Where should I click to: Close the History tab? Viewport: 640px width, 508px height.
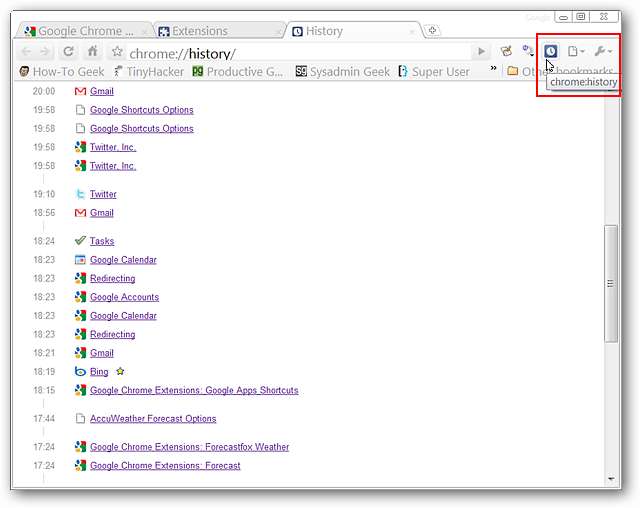(x=412, y=31)
